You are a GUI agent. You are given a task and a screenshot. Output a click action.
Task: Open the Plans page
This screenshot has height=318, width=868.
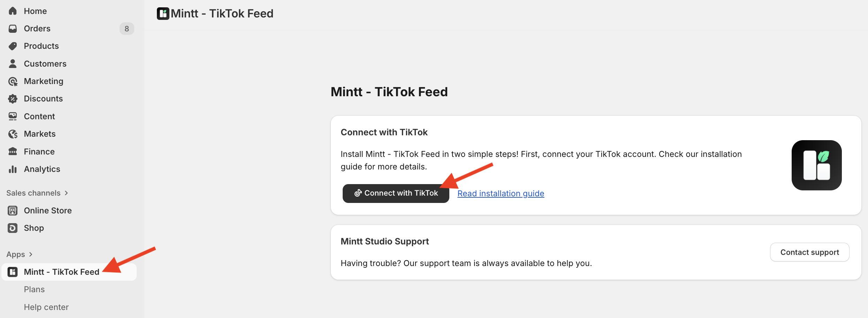pos(34,289)
